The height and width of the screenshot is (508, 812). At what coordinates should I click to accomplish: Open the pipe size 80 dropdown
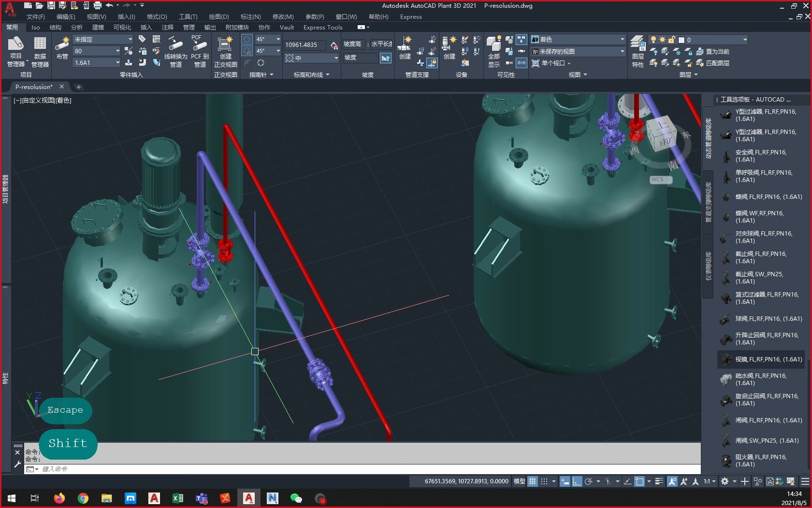(x=97, y=51)
